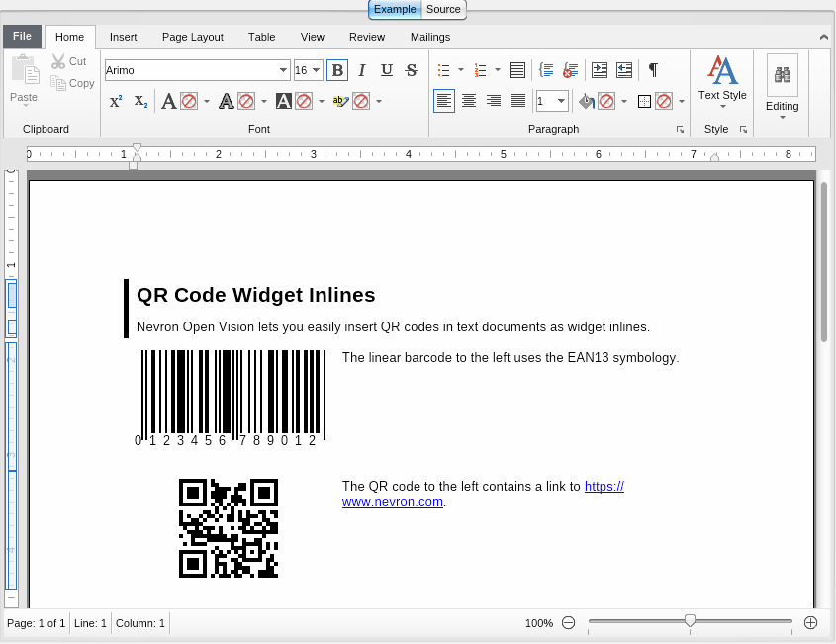The height and width of the screenshot is (644, 836).
Task: Follow the https://www.nevron.com link
Action: point(393,502)
